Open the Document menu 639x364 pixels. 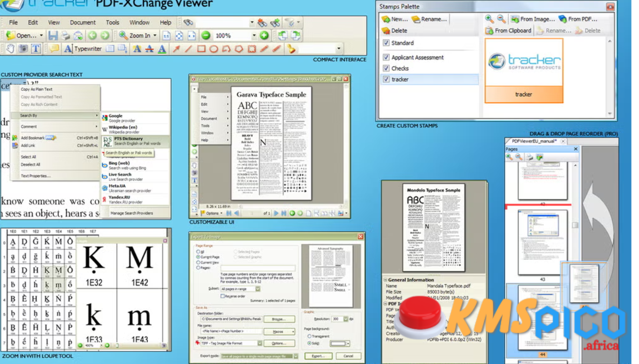(x=83, y=22)
